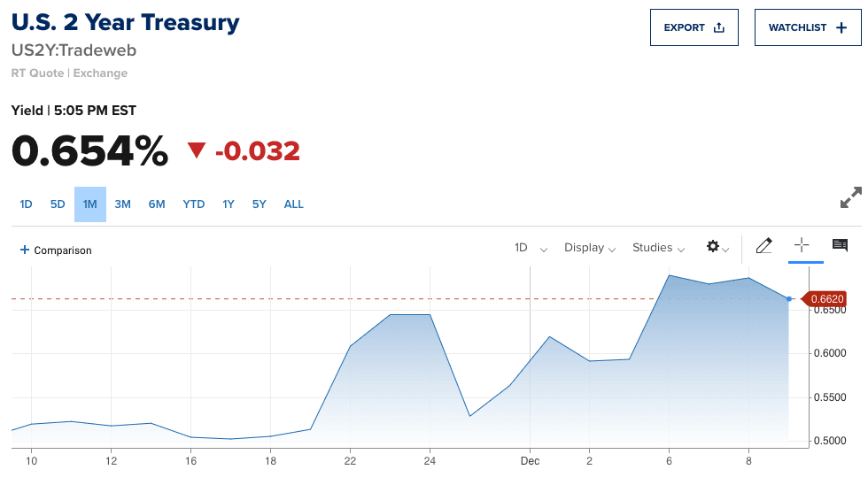The height and width of the screenshot is (485, 868).
Task: Switch to the YTD range tab
Action: click(x=194, y=204)
